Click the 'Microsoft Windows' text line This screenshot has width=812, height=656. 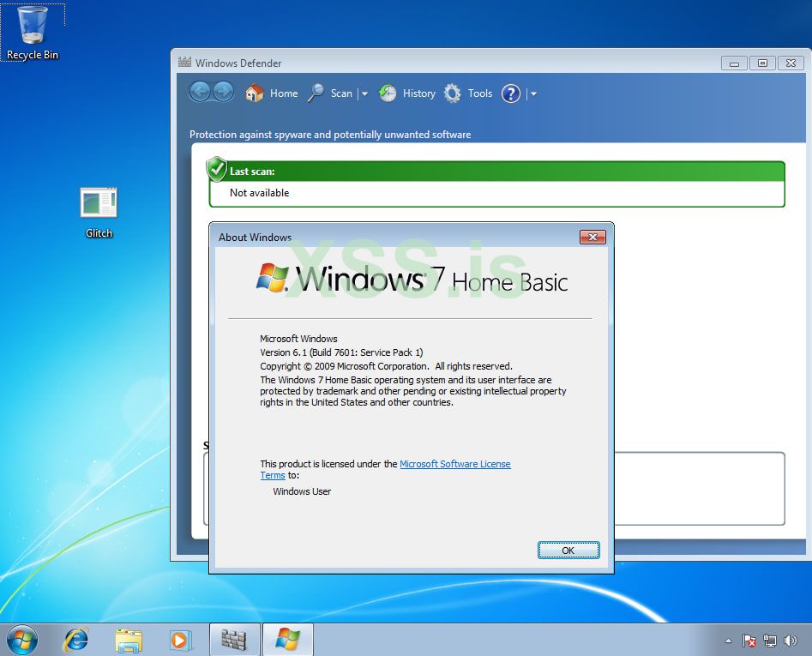[298, 339]
